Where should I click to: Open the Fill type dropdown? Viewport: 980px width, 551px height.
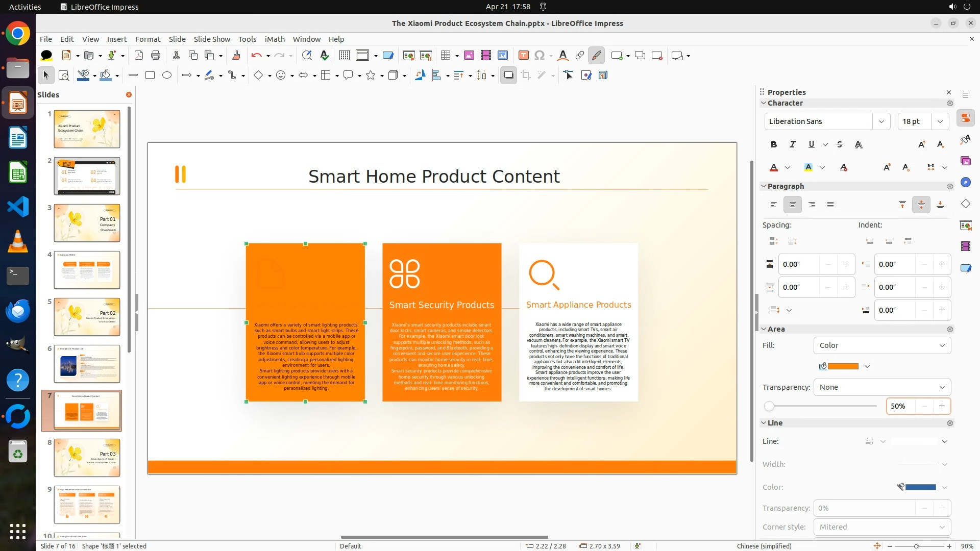coord(882,345)
